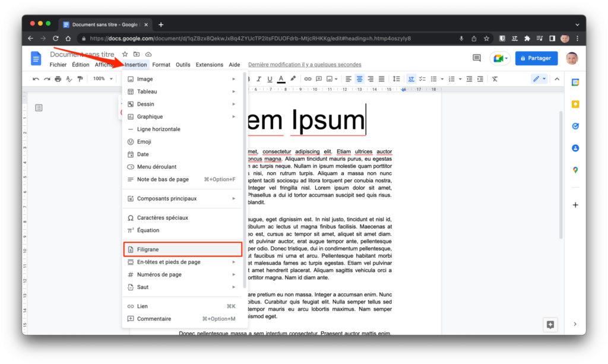Image resolution: width=608 pixels, height=364 pixels.
Task: Click the clear formatting icon
Action: pyautogui.click(x=495, y=79)
